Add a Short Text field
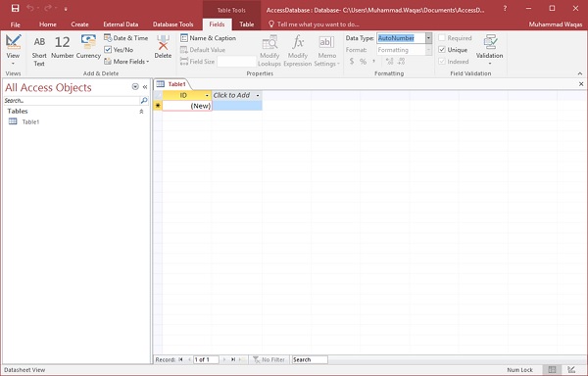Screen dimensions: 588x376 pyautogui.click(x=39, y=51)
